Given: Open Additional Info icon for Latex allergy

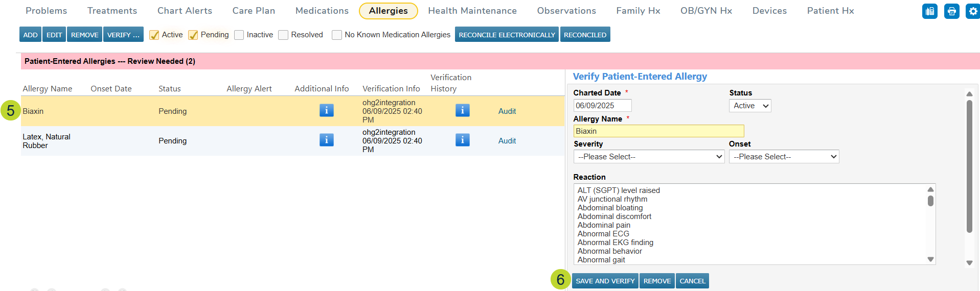Looking at the screenshot, I should 326,140.
